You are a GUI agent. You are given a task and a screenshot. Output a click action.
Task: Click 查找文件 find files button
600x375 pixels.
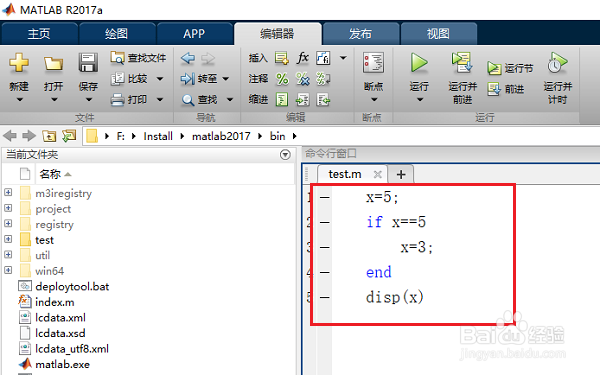(138, 58)
